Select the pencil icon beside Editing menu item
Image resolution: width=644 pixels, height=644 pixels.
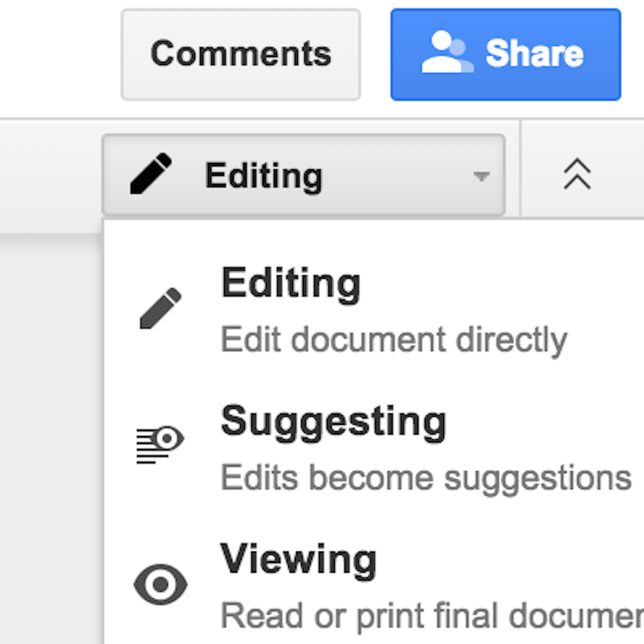click(161, 310)
